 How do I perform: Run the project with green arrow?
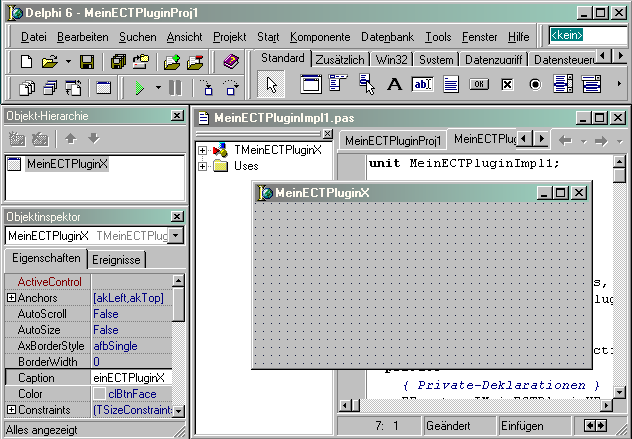(140, 87)
